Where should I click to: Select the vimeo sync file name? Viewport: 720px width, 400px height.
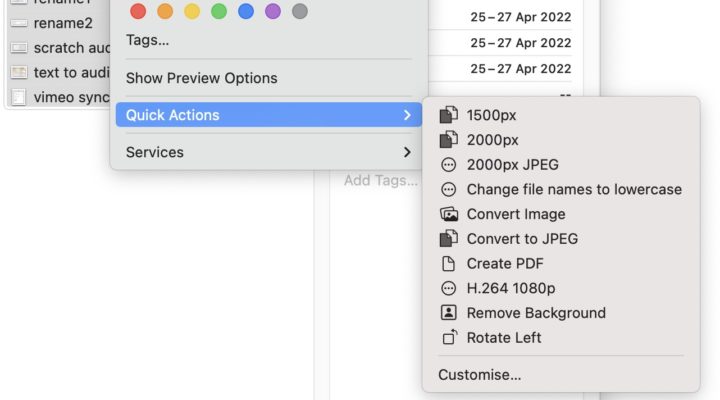click(72, 97)
